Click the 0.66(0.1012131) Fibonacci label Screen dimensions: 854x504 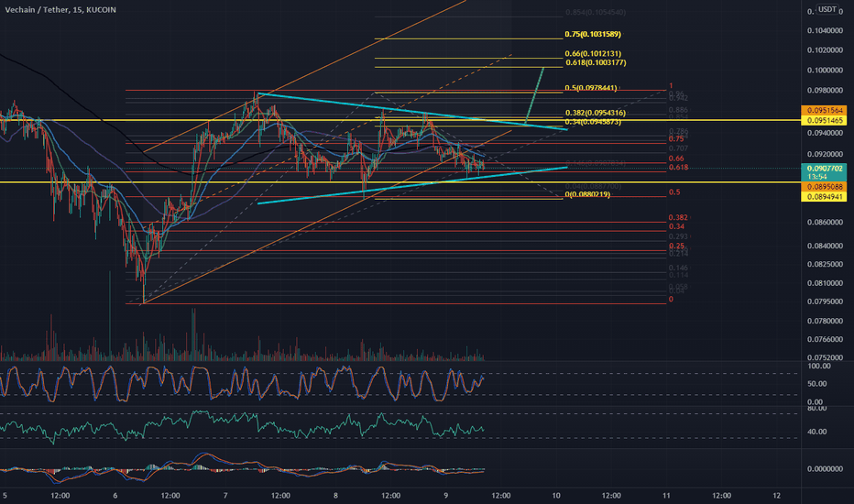pos(593,54)
